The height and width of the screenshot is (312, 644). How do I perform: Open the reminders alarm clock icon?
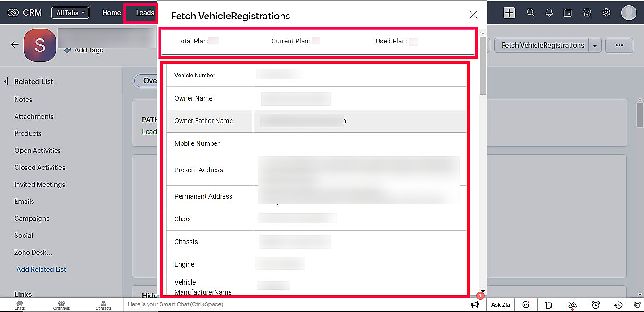(596, 304)
